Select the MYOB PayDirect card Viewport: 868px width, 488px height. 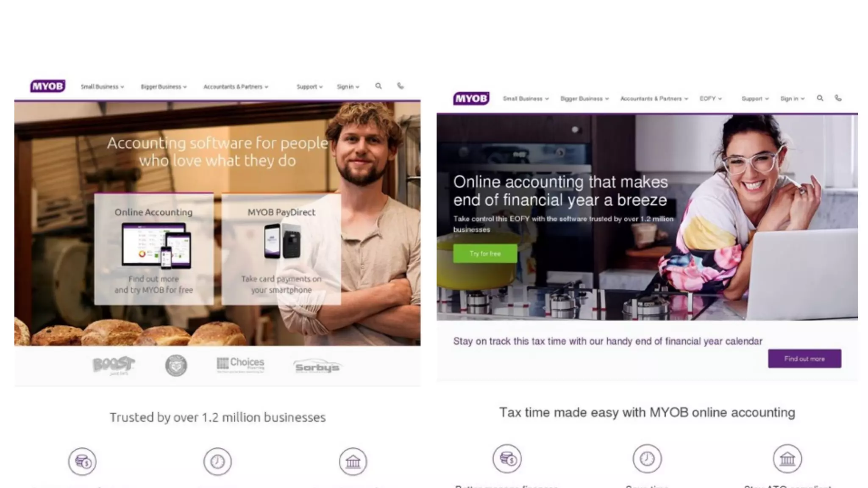pos(281,249)
